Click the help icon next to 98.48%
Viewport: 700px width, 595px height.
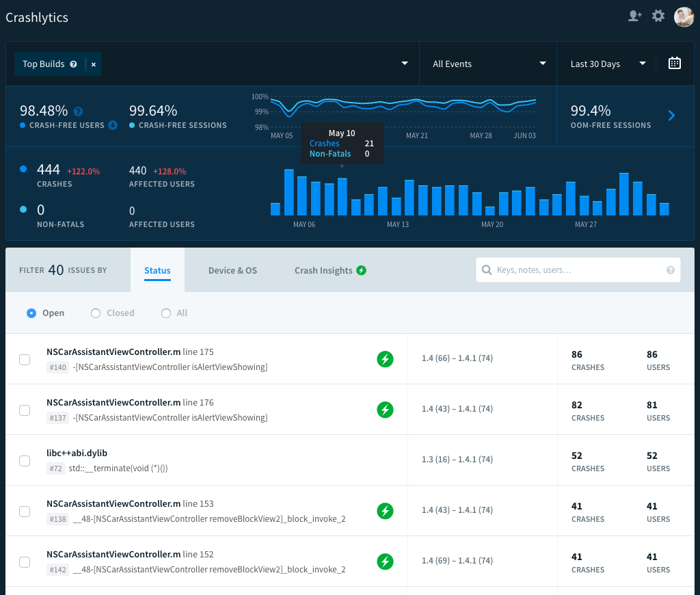pyautogui.click(x=78, y=111)
